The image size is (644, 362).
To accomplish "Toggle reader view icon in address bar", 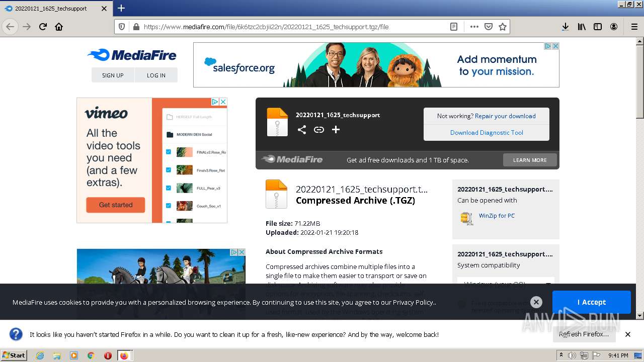I will (454, 27).
